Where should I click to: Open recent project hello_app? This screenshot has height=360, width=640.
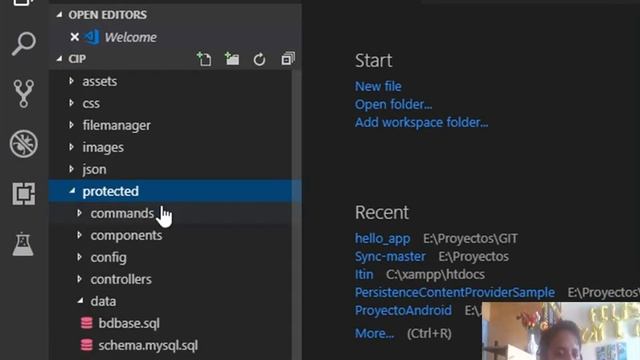tap(382, 238)
